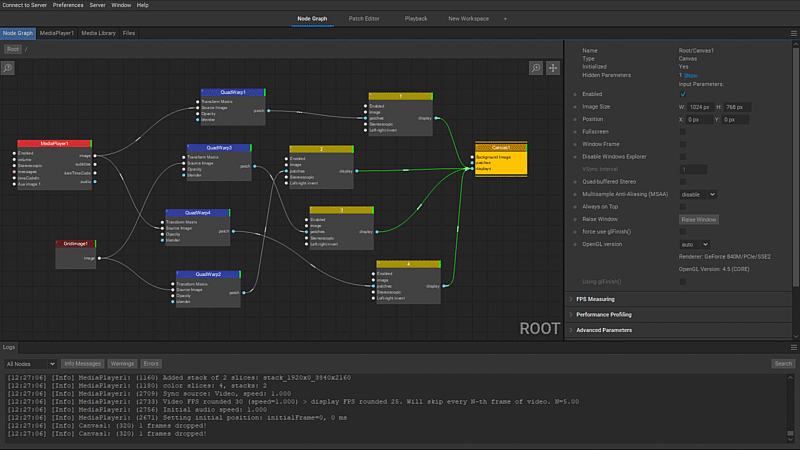Click the Image Size width field

click(x=700, y=107)
